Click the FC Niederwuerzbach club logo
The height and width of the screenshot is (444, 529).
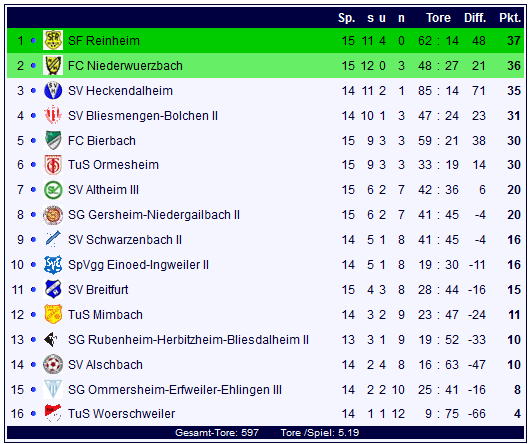[x=53, y=65]
